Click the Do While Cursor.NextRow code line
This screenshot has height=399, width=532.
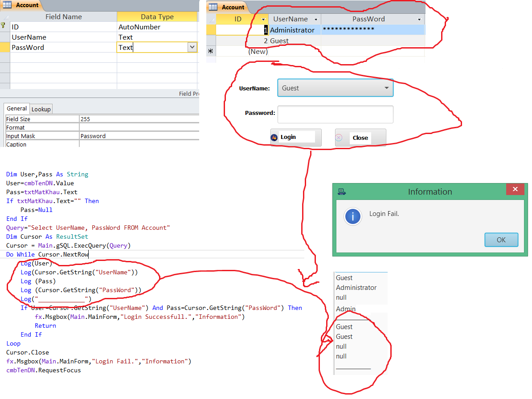pyautogui.click(x=47, y=254)
